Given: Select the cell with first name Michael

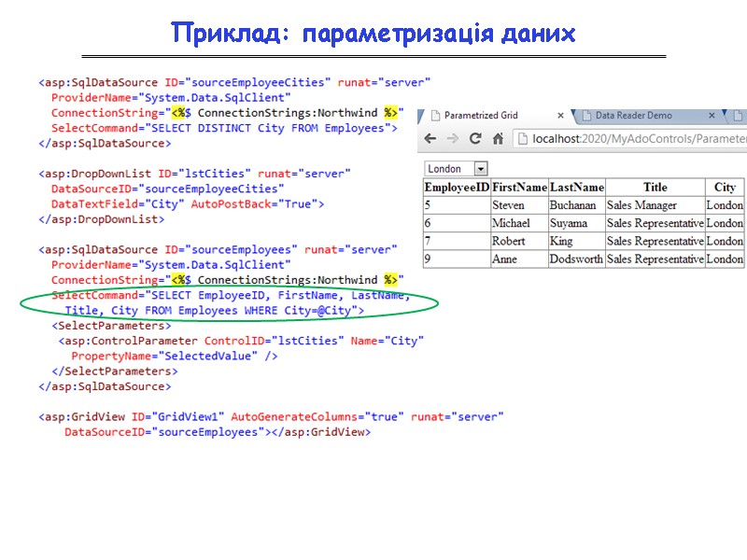Looking at the screenshot, I should coord(519,223).
